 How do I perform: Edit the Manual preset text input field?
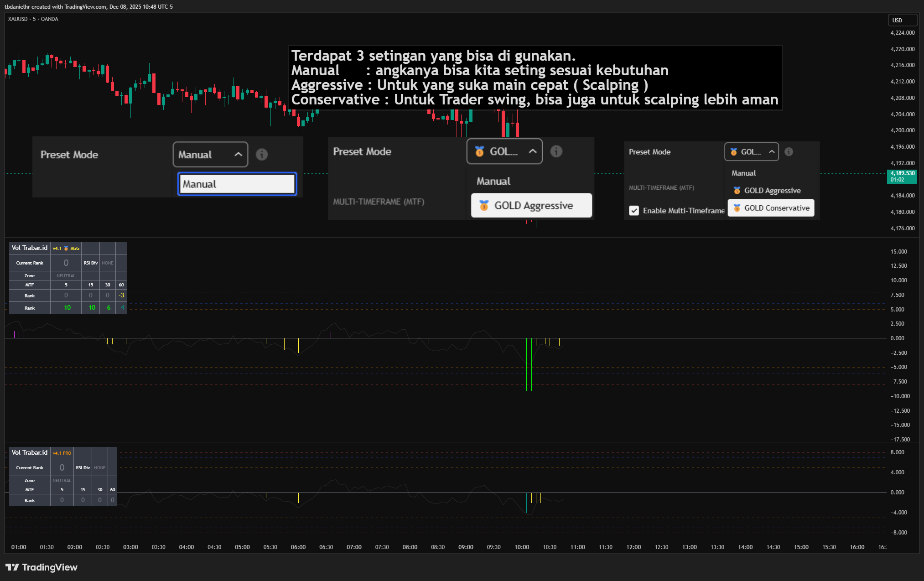(x=237, y=184)
